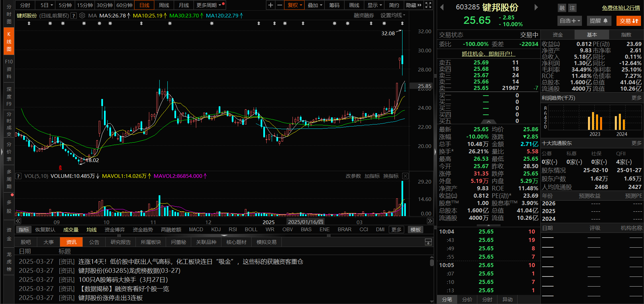Switch to 资金 tab in right panel
Screen dimensions: 644x304
tap(558, 35)
